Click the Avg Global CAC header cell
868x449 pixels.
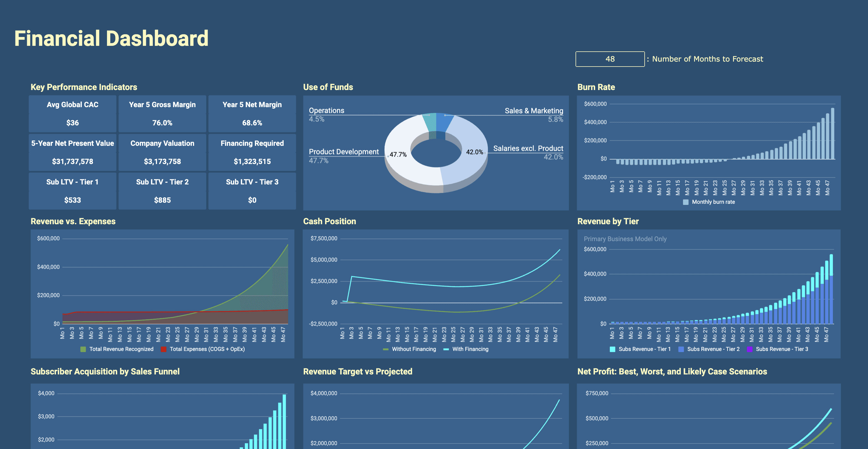click(x=72, y=105)
